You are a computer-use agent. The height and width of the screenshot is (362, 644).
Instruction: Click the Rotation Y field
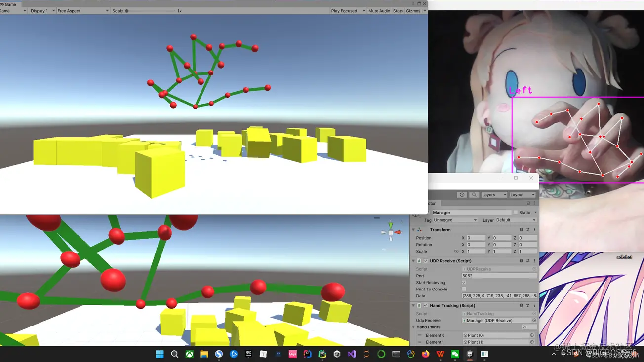(x=502, y=245)
